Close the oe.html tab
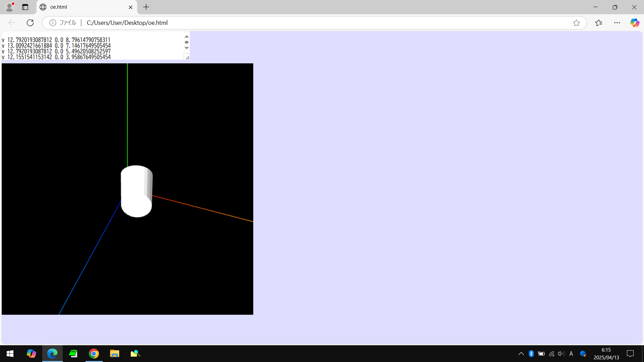This screenshot has height=362, width=644. (130, 7)
